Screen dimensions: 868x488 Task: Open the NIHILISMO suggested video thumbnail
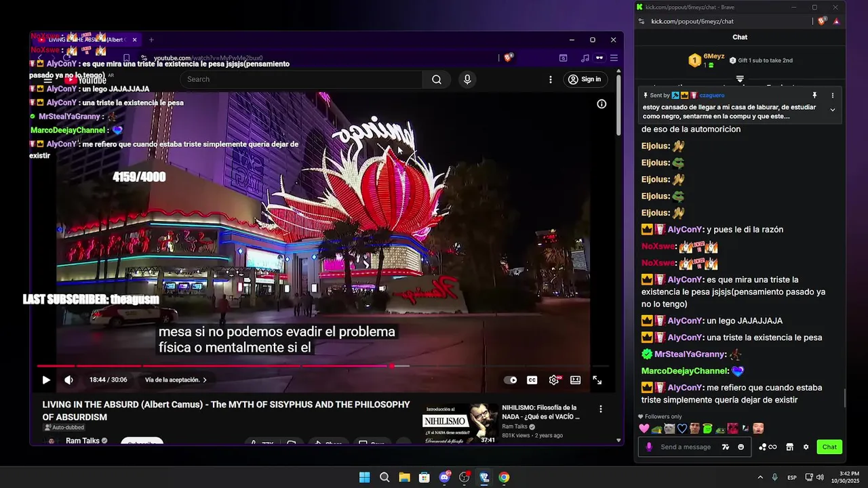pyautogui.click(x=460, y=424)
